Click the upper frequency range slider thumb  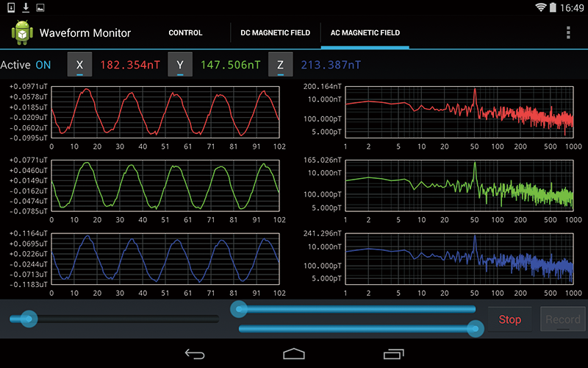[239, 309]
